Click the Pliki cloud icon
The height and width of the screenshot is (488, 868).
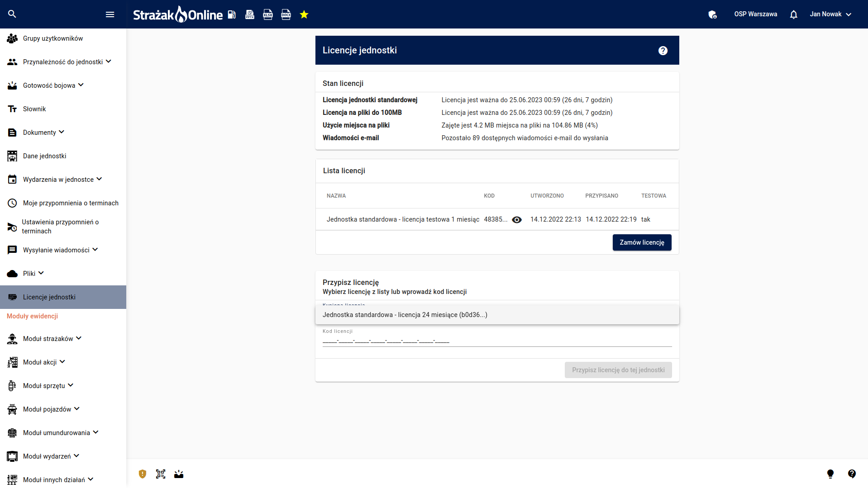(x=12, y=274)
